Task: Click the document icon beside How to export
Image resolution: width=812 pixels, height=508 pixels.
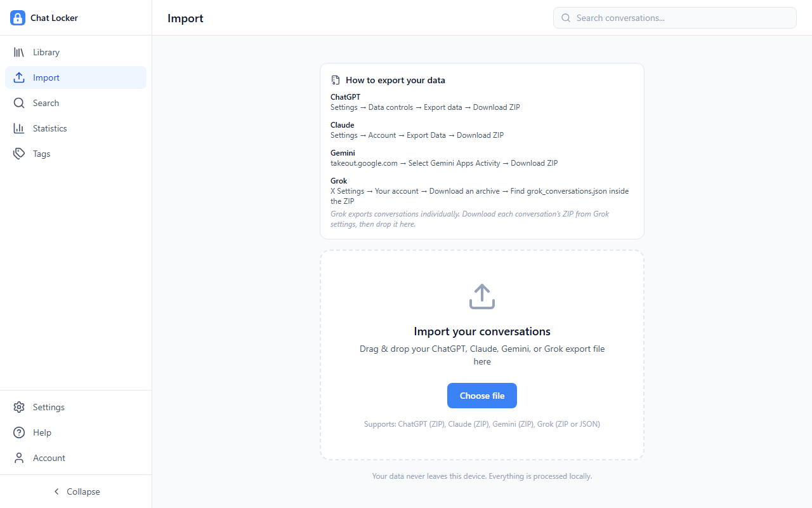Action: click(x=335, y=80)
